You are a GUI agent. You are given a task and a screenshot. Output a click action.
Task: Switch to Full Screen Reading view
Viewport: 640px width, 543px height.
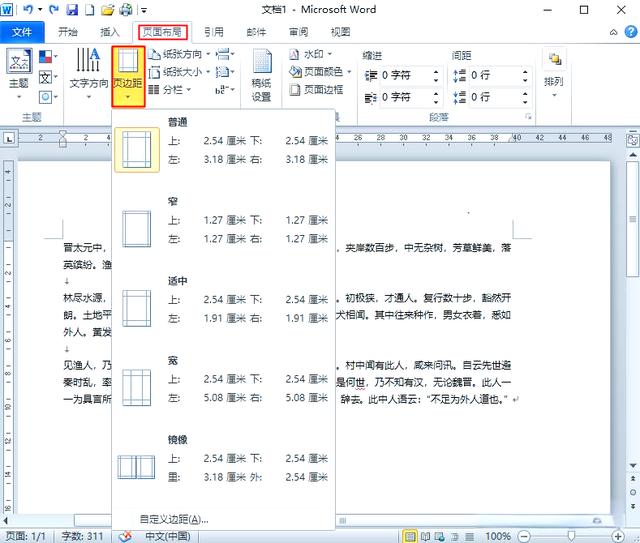425,536
